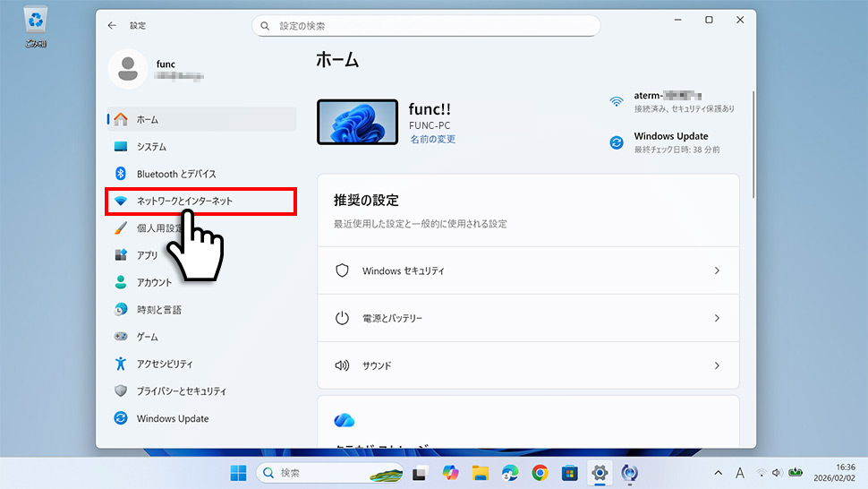Open the Windows Start menu
The image size is (868, 489).
(238, 473)
